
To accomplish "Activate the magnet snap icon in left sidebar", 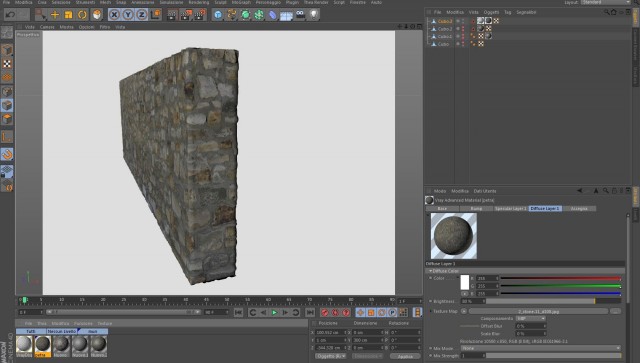I will point(7,154).
